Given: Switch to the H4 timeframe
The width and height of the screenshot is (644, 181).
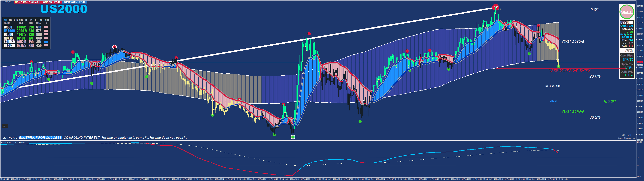Looking at the screenshot, I should click(x=31, y=20).
